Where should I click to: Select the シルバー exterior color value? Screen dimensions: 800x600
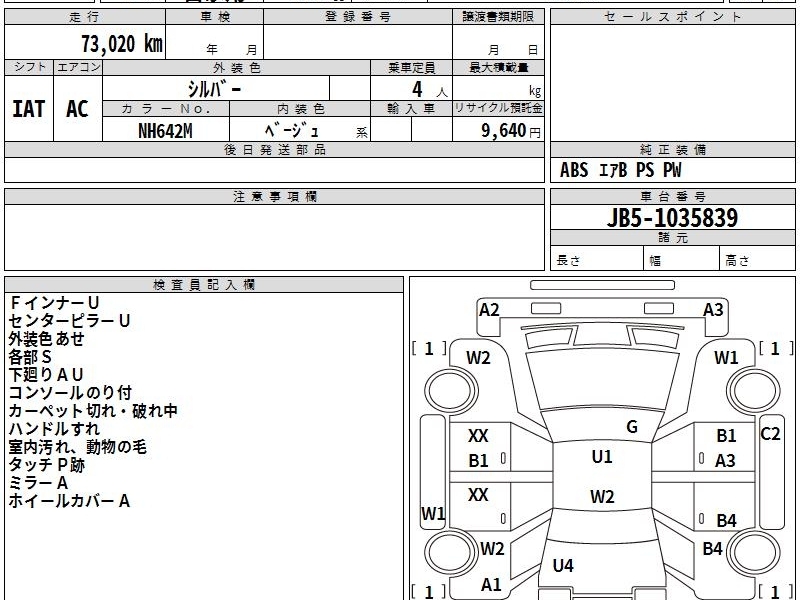pos(214,89)
